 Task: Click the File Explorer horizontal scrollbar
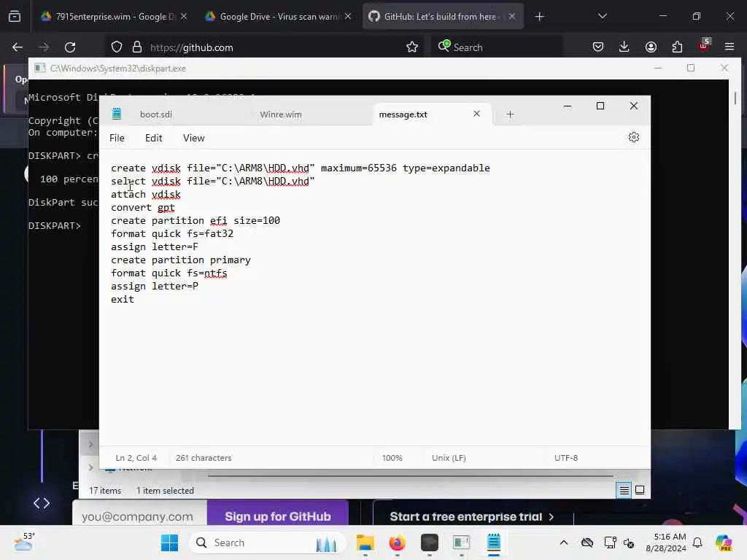pos(410,475)
